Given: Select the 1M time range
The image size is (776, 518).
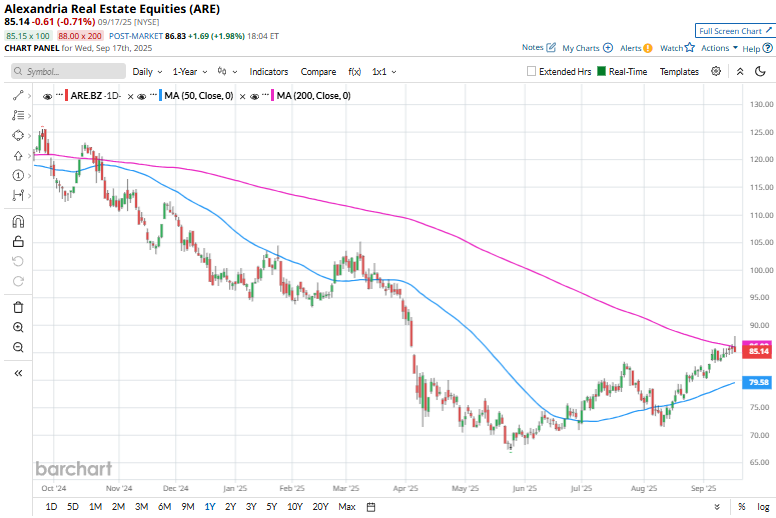Looking at the screenshot, I should 96,507.
